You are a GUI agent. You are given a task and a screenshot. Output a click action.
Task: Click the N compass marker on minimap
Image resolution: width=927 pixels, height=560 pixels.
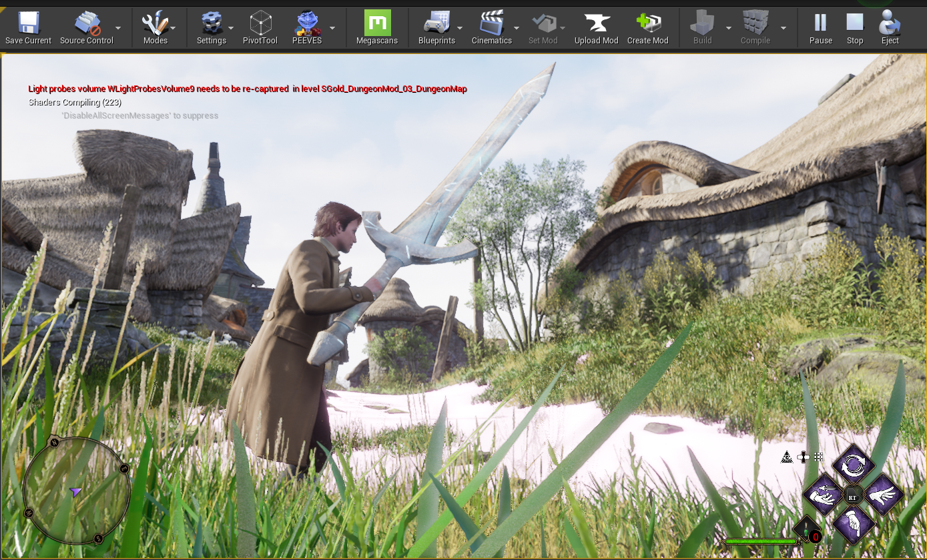pos(55,443)
